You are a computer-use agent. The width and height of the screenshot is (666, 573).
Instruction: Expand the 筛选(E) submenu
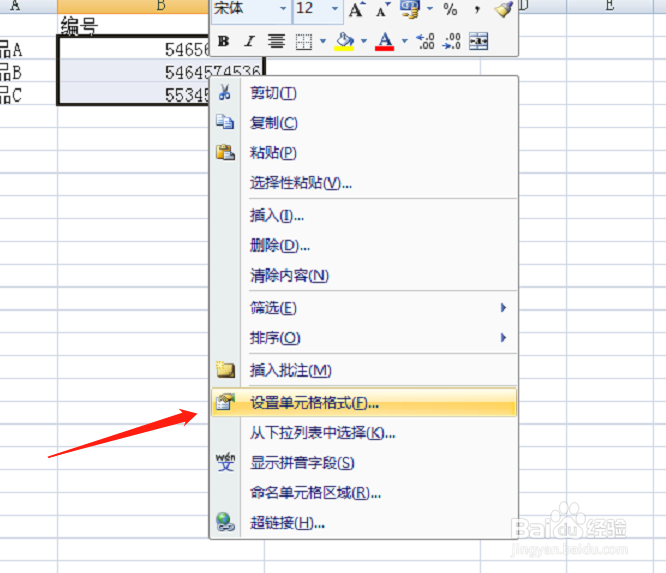tap(364, 308)
